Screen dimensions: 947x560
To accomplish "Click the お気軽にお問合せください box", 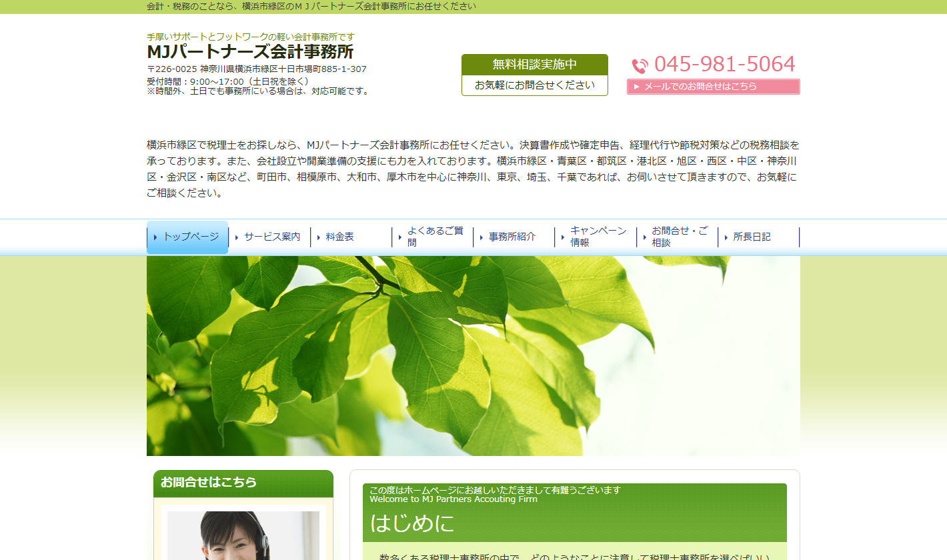I will tap(534, 85).
